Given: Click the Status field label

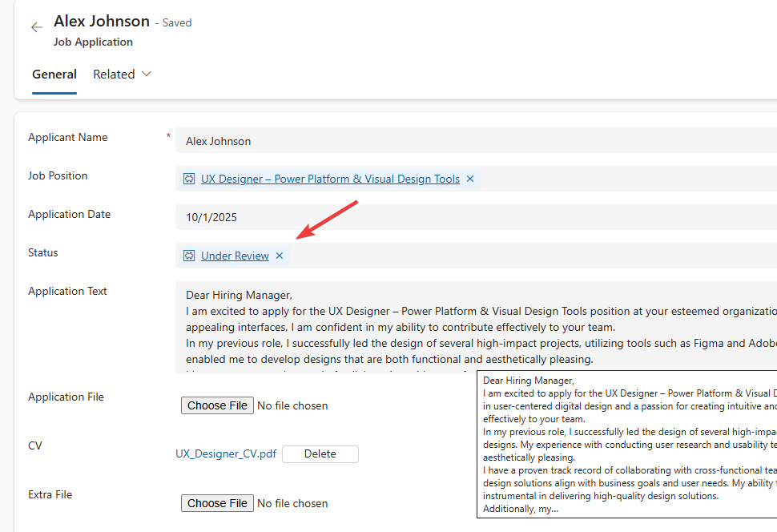Looking at the screenshot, I should click(x=43, y=253).
